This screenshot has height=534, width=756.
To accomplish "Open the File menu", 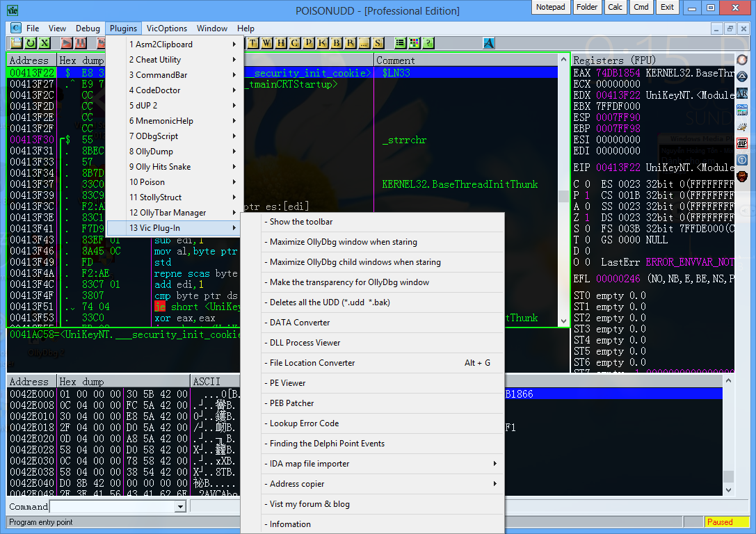I will [33, 29].
